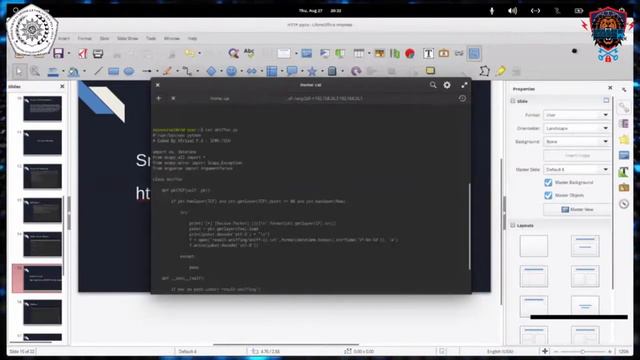This screenshot has height=360, width=640.
Task: Open the Help menu
Action: coord(192,38)
